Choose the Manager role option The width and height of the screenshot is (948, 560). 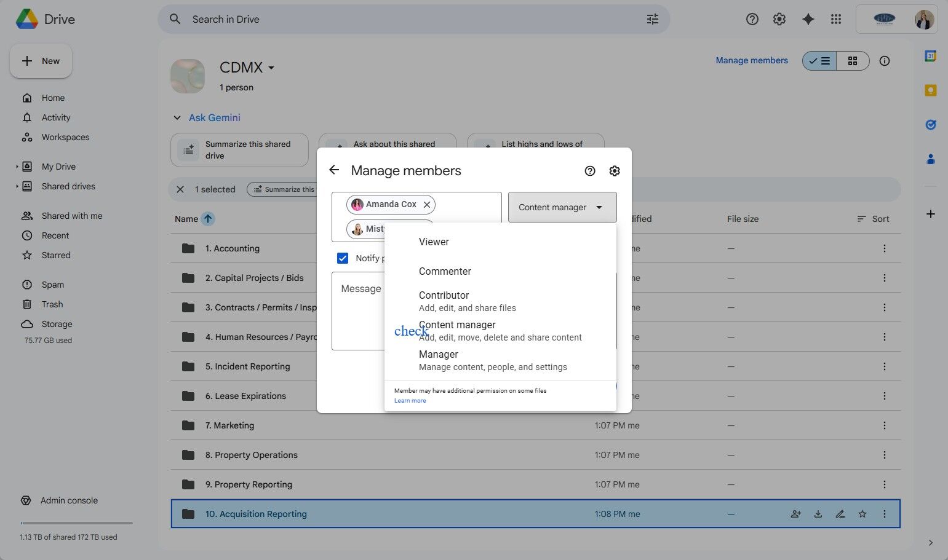point(438,355)
